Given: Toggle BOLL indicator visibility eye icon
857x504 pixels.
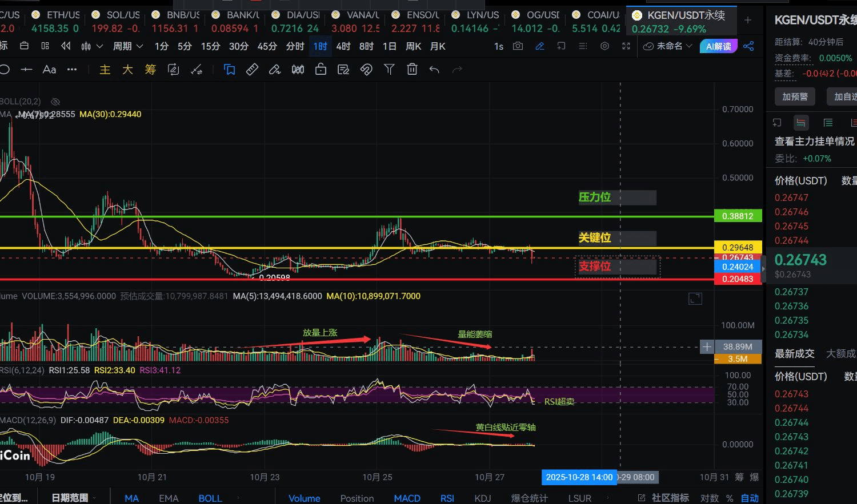Looking at the screenshot, I should (x=55, y=102).
